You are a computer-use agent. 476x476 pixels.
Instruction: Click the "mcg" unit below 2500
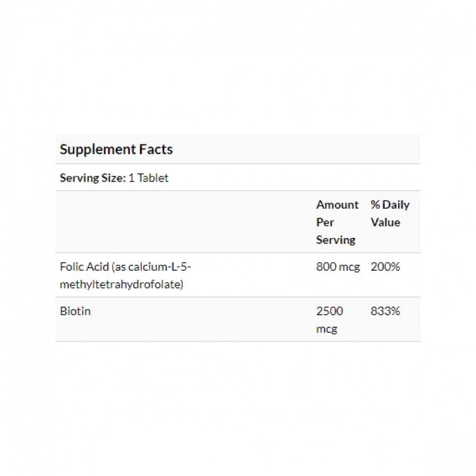[x=327, y=329]
